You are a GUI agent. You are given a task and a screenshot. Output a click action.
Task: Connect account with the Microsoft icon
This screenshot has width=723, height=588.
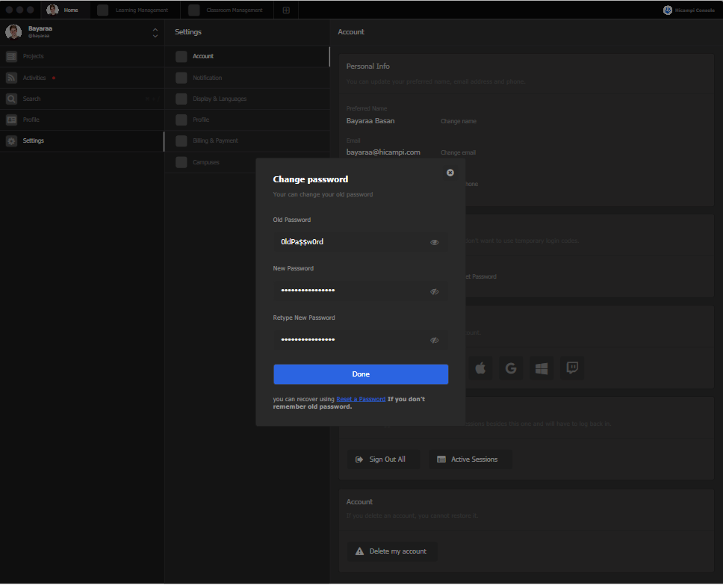pyautogui.click(x=541, y=368)
